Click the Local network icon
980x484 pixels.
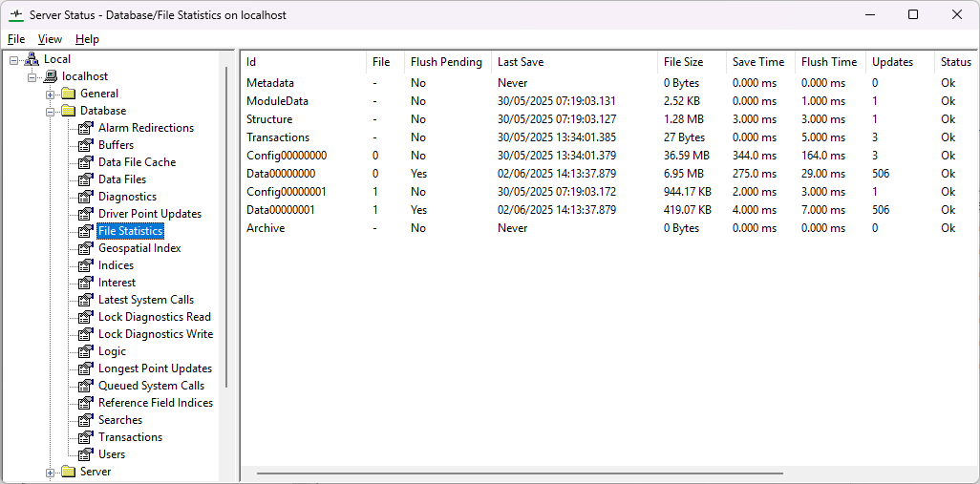[32, 59]
